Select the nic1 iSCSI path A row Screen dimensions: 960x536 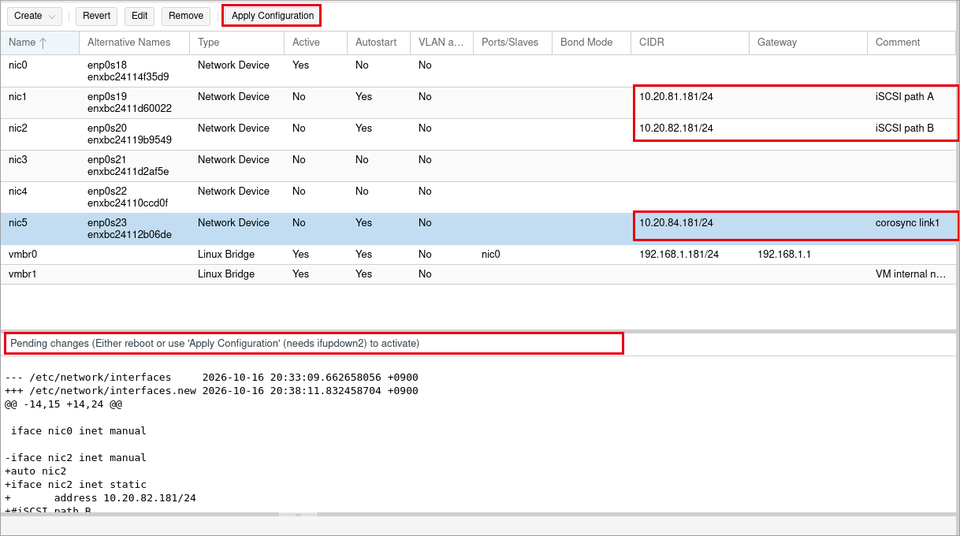pos(479,102)
